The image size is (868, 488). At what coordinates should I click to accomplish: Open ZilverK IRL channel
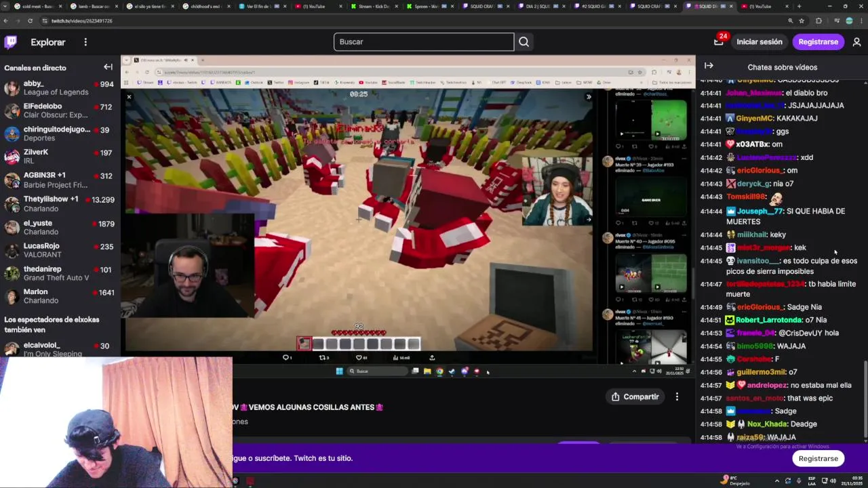60,157
